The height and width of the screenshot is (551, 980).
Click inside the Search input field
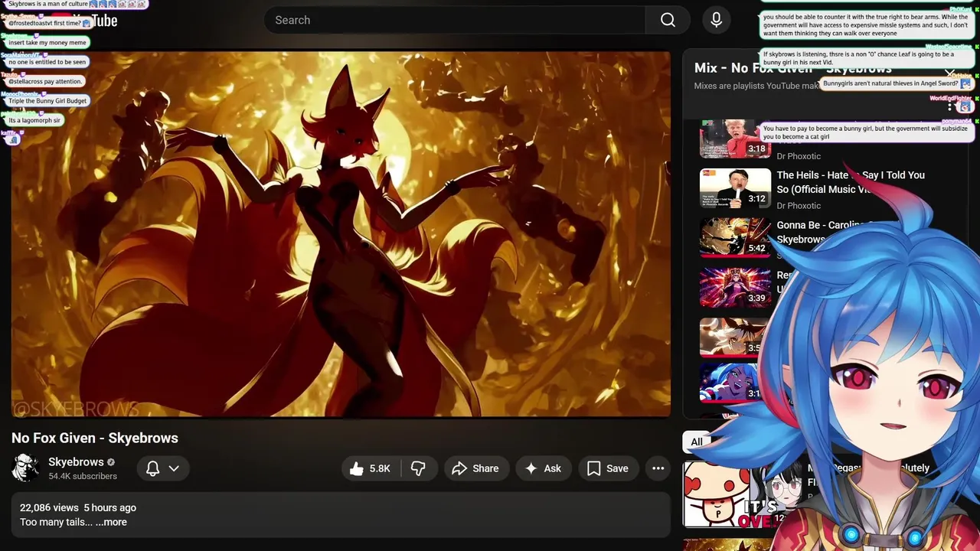coord(454,20)
